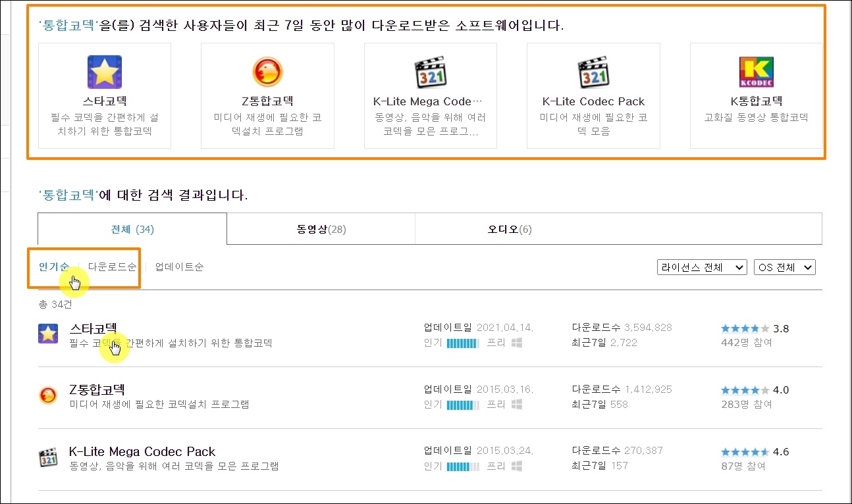
Task: Sort results by 인기순
Action: coord(54,266)
